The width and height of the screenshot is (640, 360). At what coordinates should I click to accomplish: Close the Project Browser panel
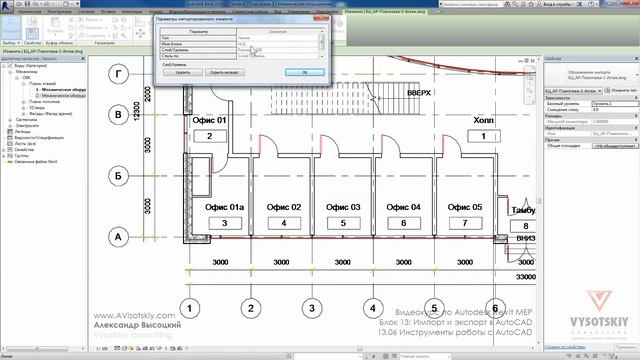pyautogui.click(x=83, y=59)
